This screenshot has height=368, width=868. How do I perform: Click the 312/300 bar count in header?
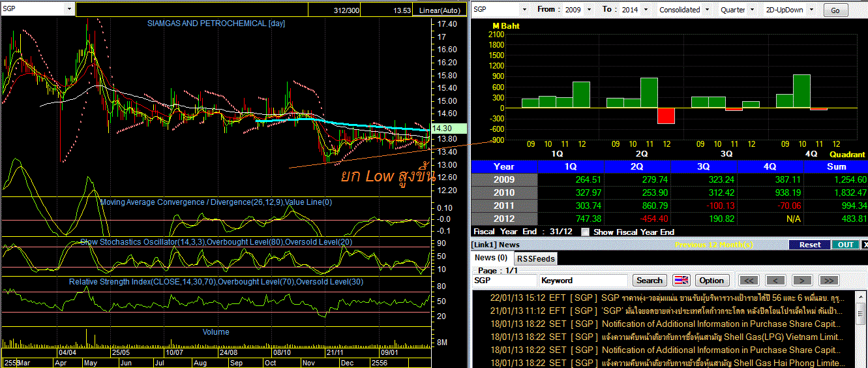point(346,10)
